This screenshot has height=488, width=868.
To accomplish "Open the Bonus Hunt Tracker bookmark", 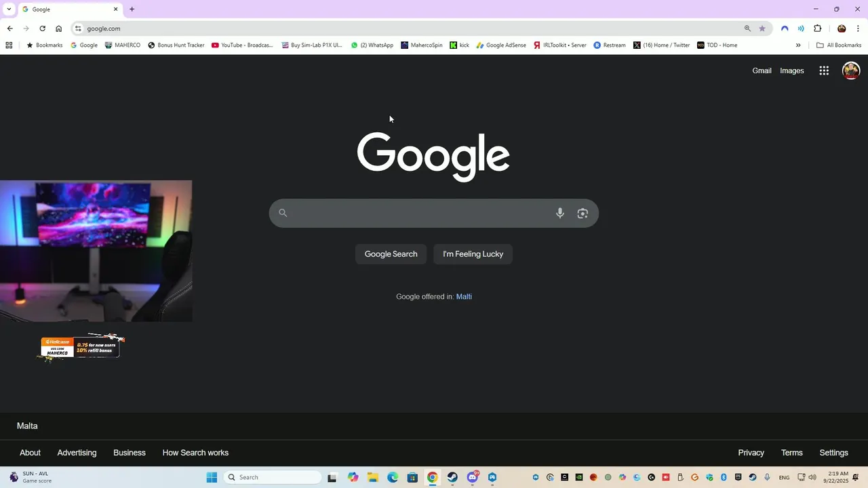I will point(176,45).
